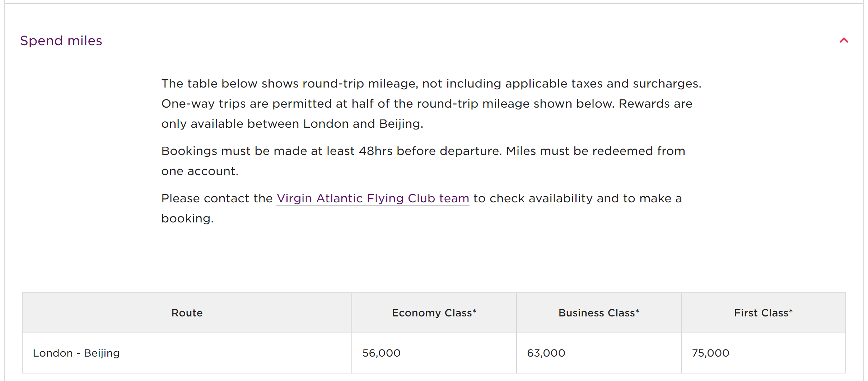The image size is (868, 381).
Task: Select the London - Beijing route cell
Action: pyautogui.click(x=76, y=353)
